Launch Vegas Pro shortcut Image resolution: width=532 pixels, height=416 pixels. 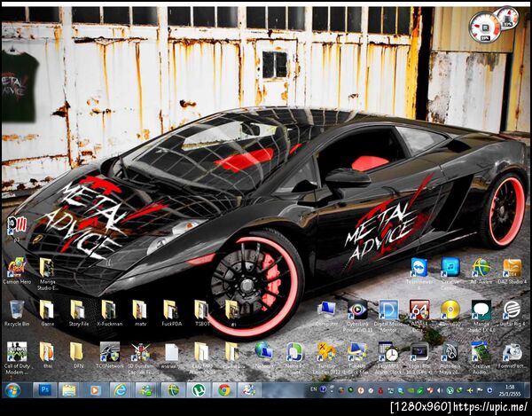(419, 358)
